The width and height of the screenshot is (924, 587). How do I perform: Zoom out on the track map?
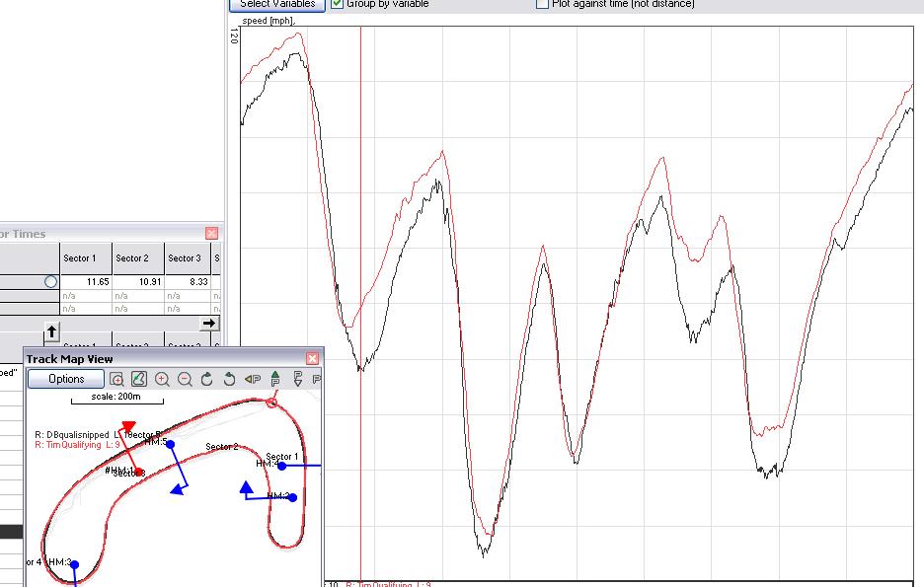tap(185, 379)
